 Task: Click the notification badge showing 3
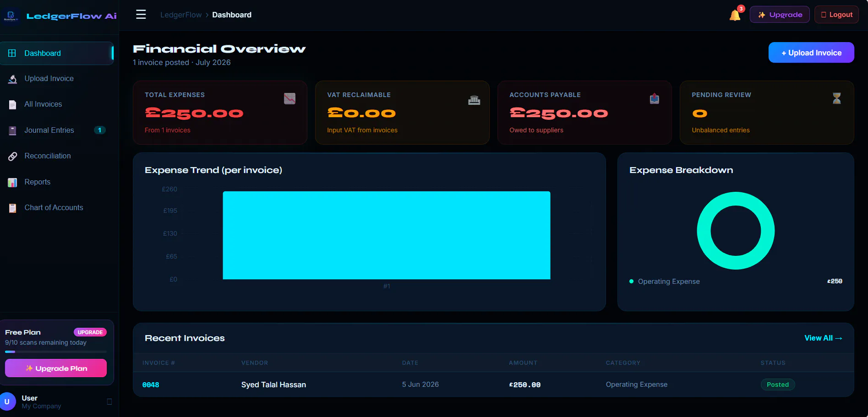741,9
